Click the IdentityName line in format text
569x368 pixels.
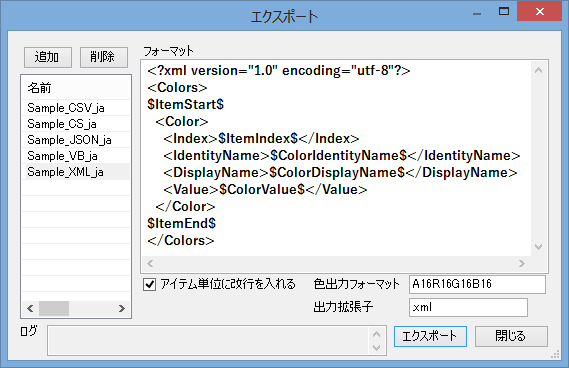coord(342,155)
